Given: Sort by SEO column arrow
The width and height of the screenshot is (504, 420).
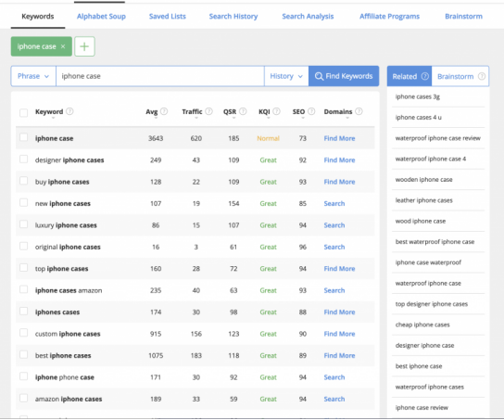Looking at the screenshot, I should coord(303,119).
